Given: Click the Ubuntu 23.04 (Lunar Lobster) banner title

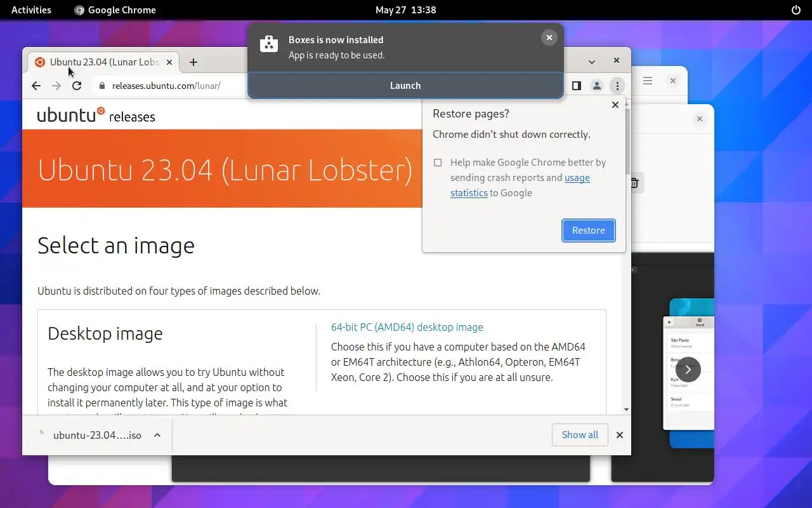Looking at the screenshot, I should [225, 170].
